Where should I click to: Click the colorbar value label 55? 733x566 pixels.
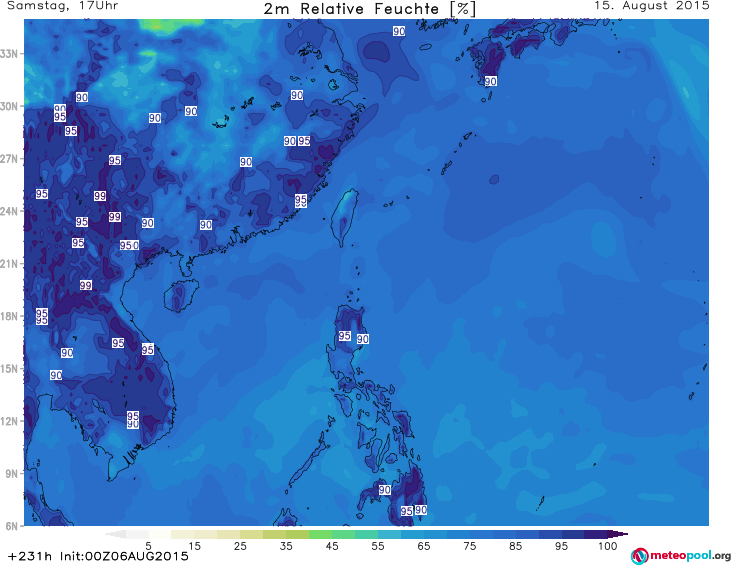[x=378, y=546]
